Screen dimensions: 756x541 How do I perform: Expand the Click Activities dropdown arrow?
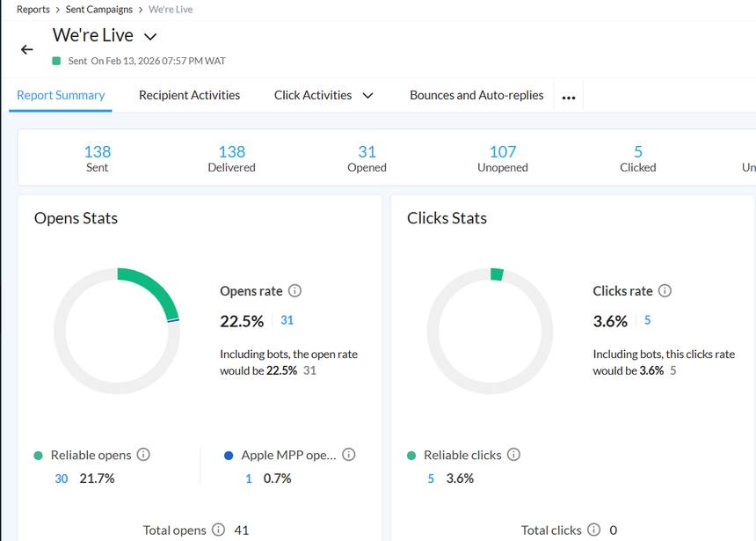coord(367,95)
